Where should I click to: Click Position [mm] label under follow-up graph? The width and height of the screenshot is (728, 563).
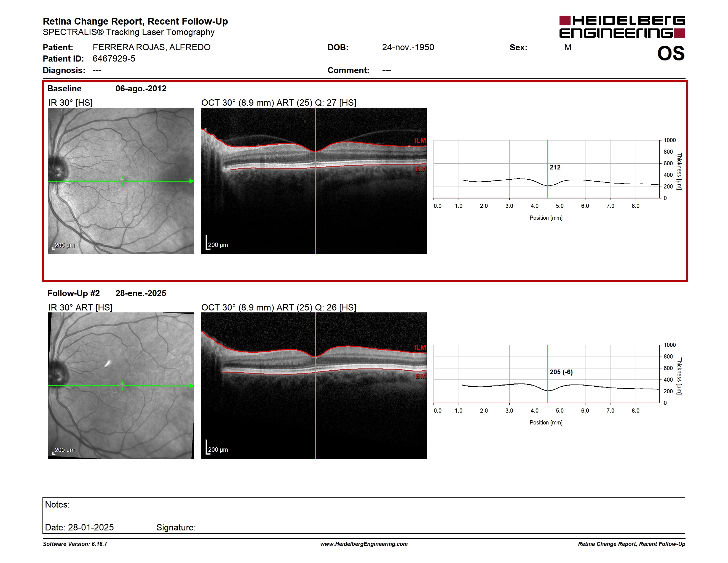[x=546, y=423]
